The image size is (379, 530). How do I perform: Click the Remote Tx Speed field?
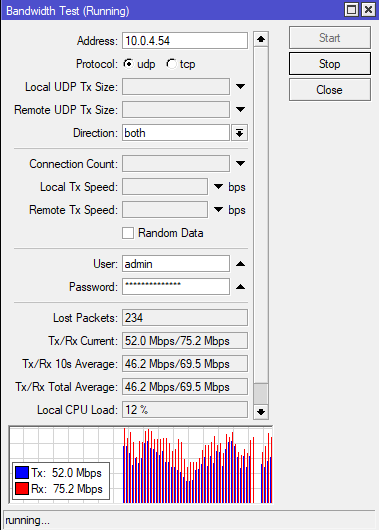(165, 210)
